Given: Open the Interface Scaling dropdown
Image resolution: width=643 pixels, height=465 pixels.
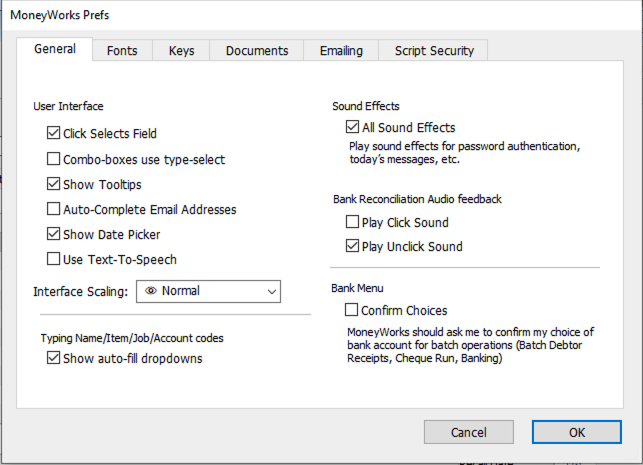Looking at the screenshot, I should 208,292.
